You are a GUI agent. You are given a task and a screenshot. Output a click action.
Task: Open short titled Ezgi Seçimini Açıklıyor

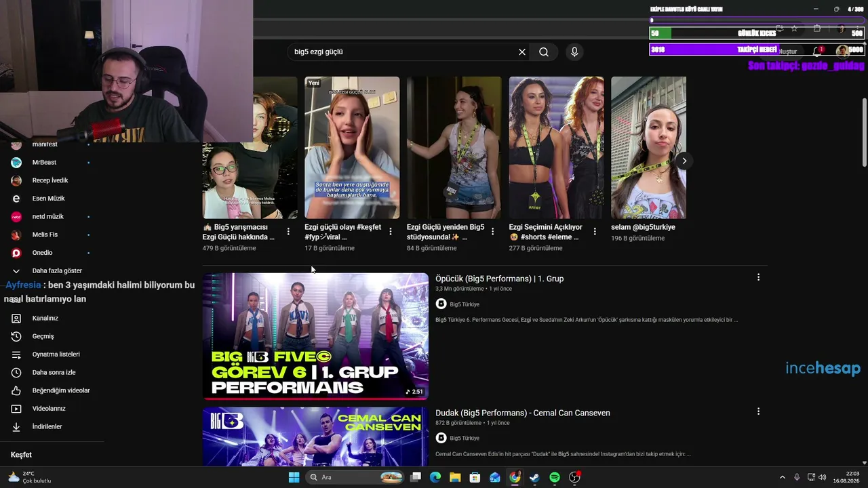click(546, 232)
